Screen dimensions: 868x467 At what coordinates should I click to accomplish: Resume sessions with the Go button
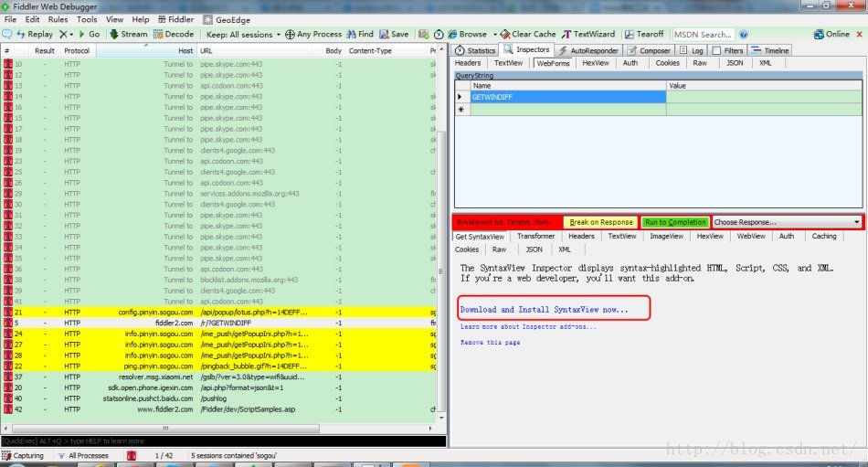(90, 35)
